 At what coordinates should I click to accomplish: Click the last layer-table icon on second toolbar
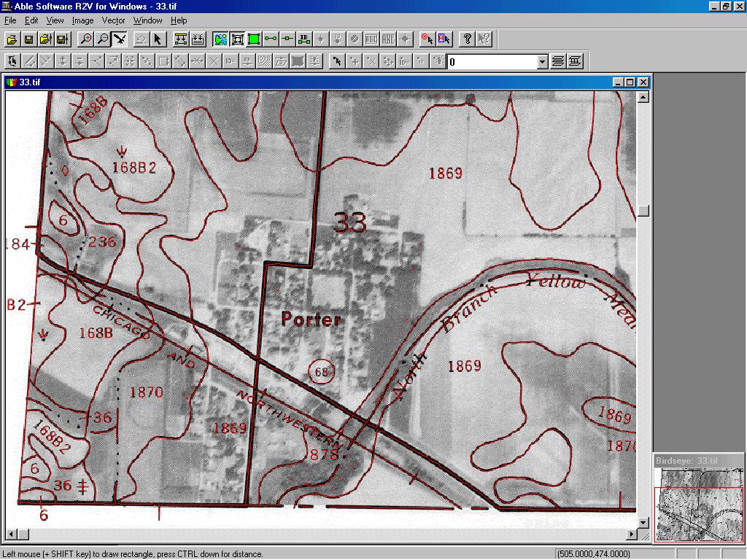click(x=575, y=61)
